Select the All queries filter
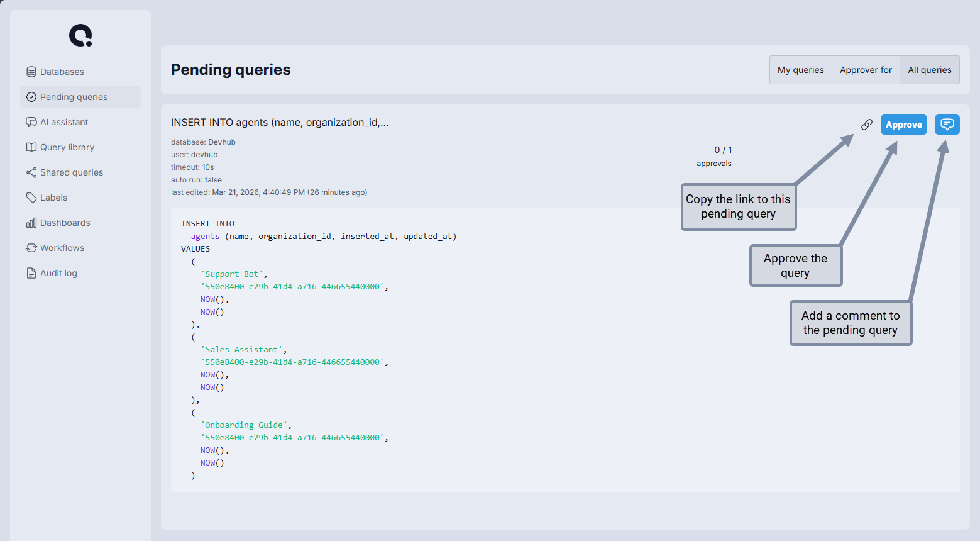The width and height of the screenshot is (980, 541). (930, 70)
